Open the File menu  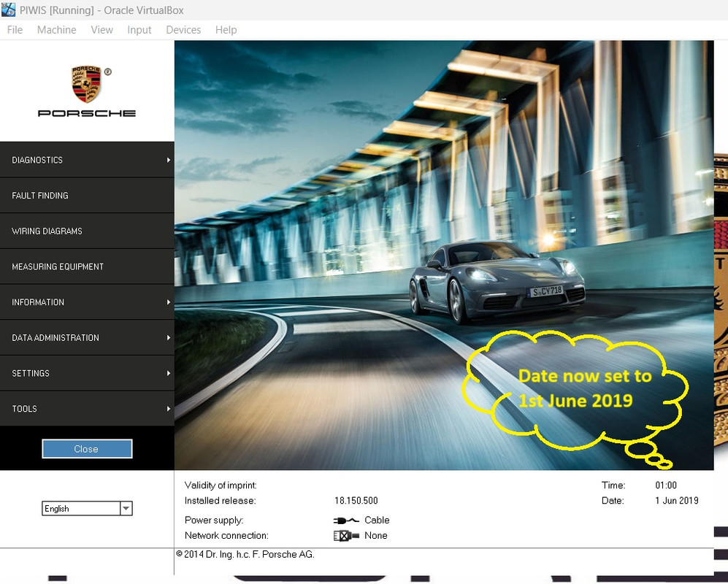tap(15, 30)
